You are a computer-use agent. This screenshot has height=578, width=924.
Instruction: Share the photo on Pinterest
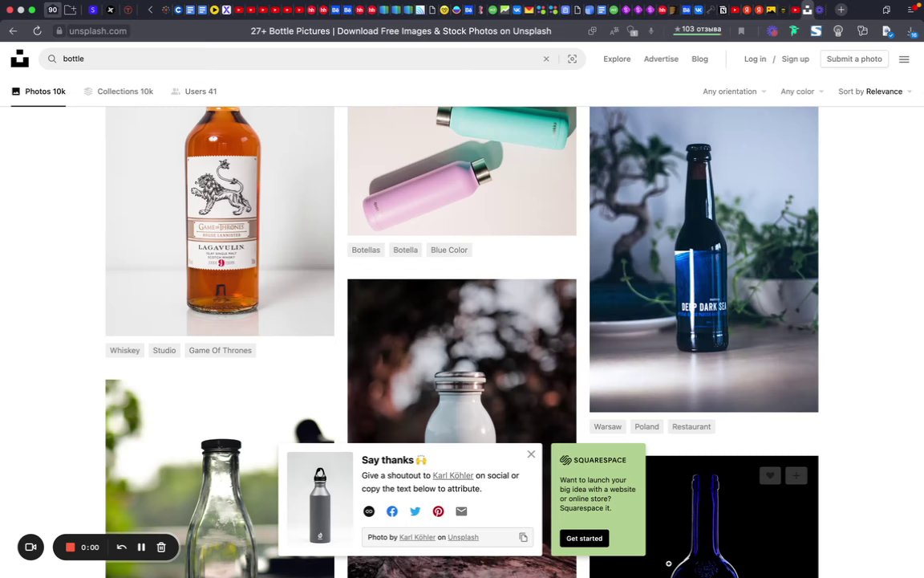439,511
